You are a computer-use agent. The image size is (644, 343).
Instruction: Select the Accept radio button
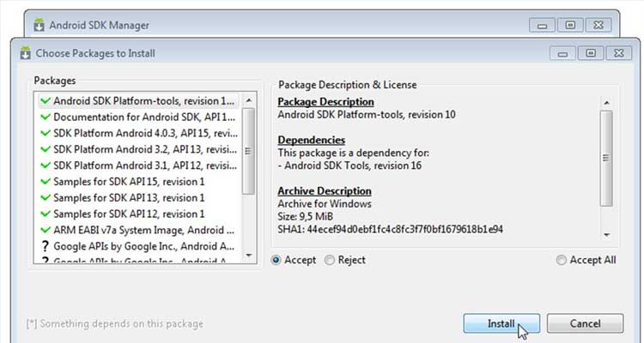click(x=276, y=260)
